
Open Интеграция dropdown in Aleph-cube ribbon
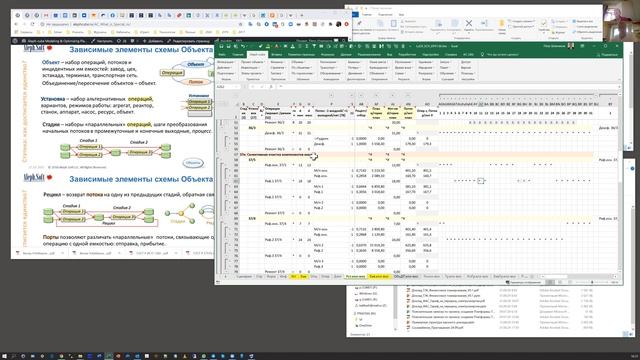tap(226, 62)
